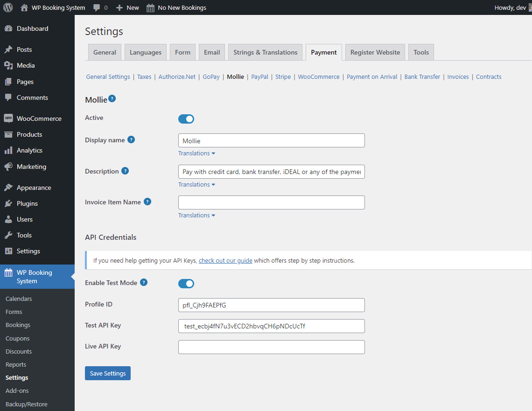
Task: Select the Payment tab
Action: (x=324, y=52)
